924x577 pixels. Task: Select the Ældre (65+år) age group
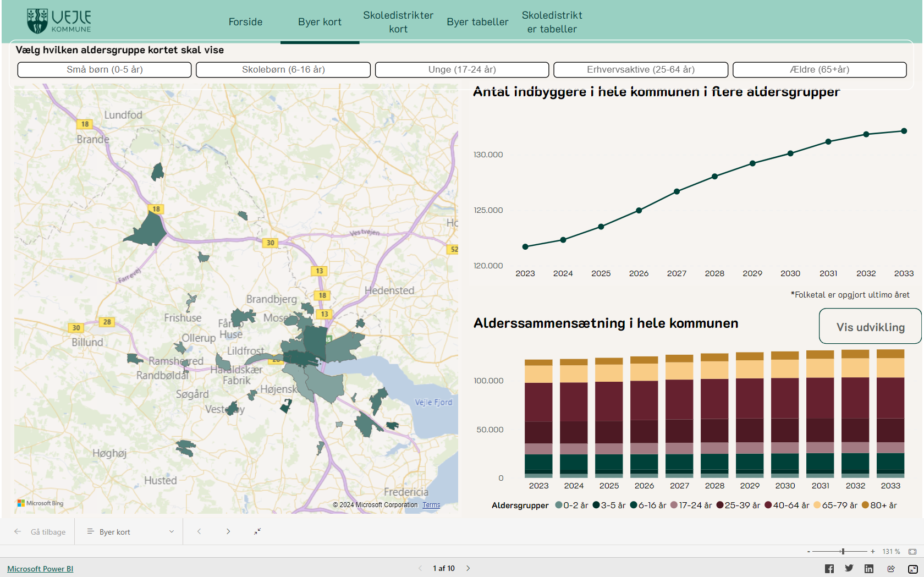(820, 70)
